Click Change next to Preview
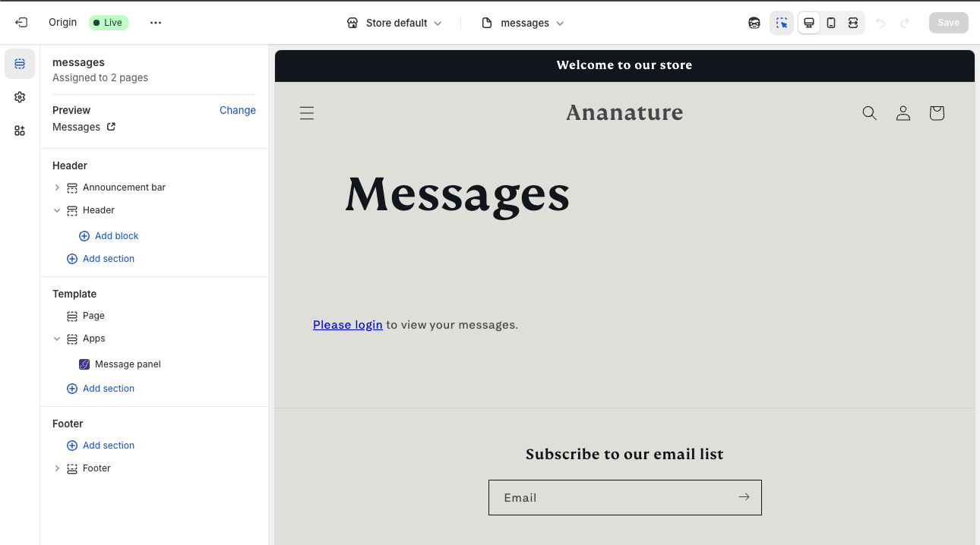This screenshot has width=980, height=545. 237,110
